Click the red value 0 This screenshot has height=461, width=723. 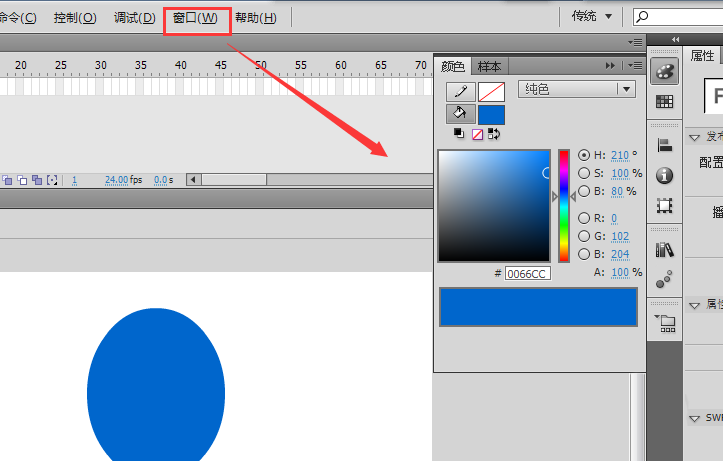coord(614,219)
